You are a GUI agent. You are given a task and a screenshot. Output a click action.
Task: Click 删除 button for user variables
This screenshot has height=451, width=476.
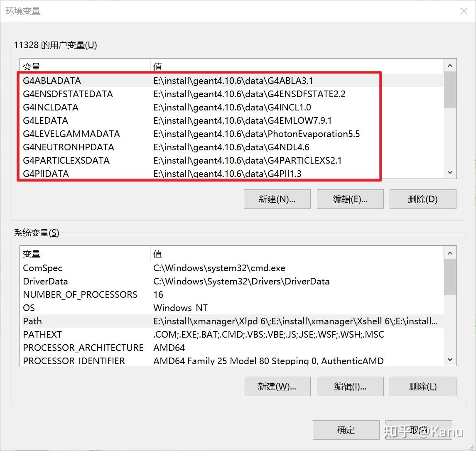422,199
